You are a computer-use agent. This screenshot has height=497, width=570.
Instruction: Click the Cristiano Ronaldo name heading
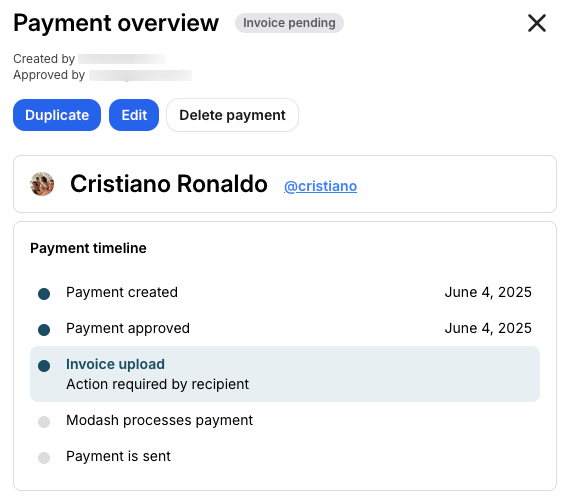tap(169, 184)
